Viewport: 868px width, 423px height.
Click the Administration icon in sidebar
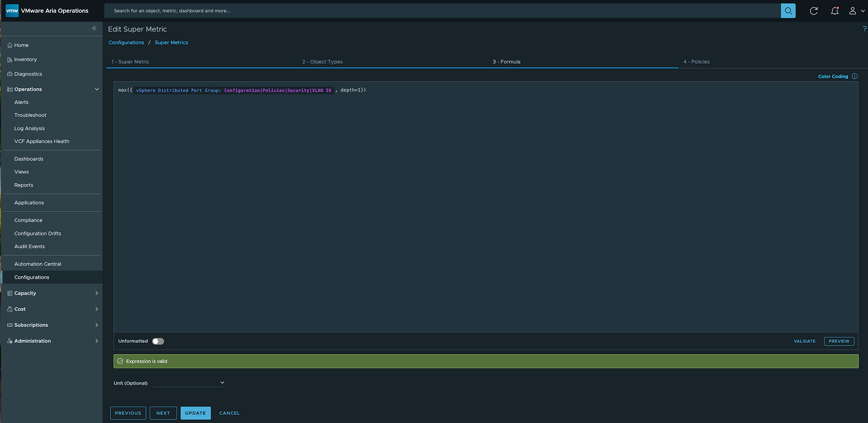pos(10,341)
